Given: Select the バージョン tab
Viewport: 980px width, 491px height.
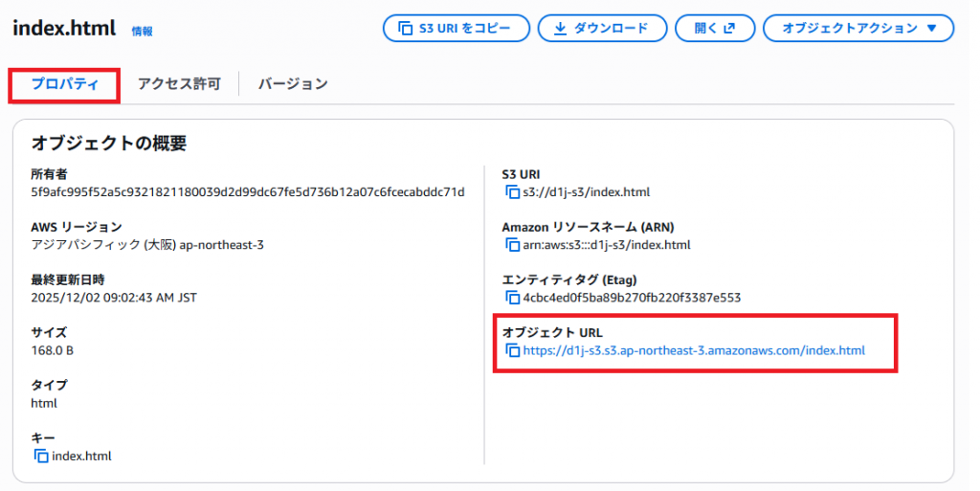Looking at the screenshot, I should pyautogui.click(x=293, y=84).
